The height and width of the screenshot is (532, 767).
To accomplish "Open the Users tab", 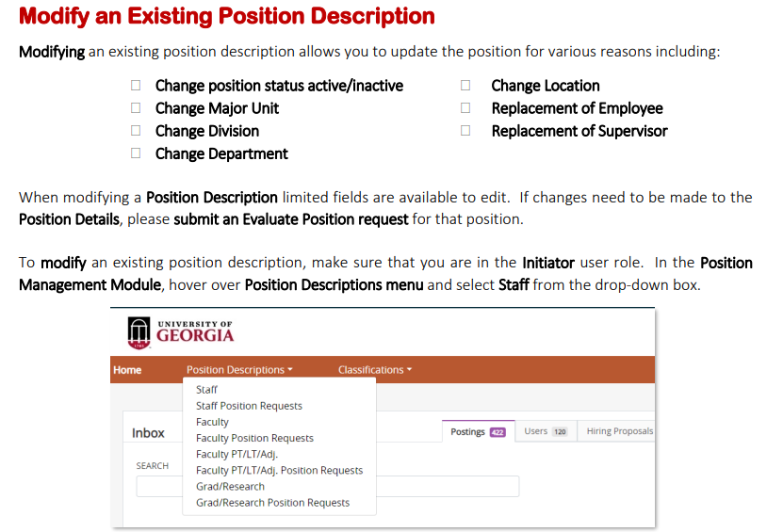I will pos(545,431).
